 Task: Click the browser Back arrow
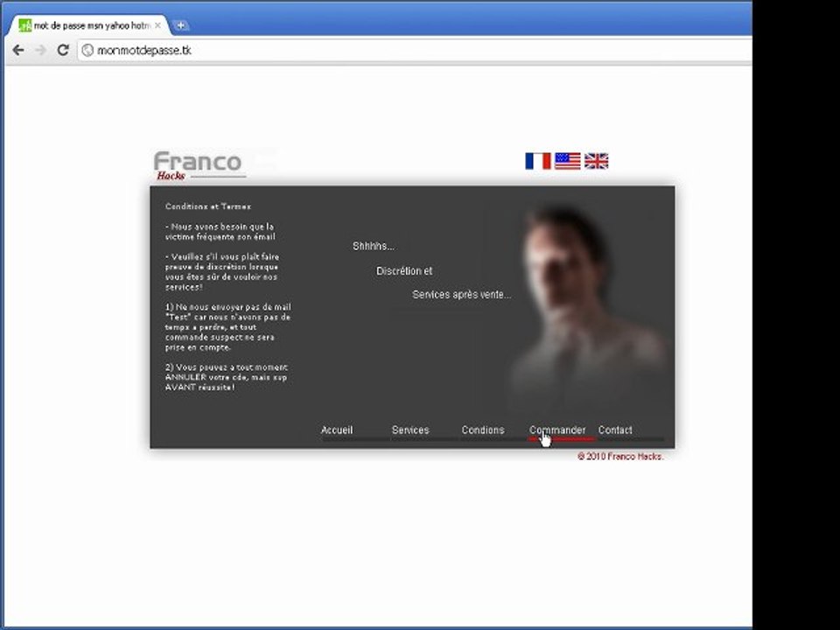(x=18, y=51)
